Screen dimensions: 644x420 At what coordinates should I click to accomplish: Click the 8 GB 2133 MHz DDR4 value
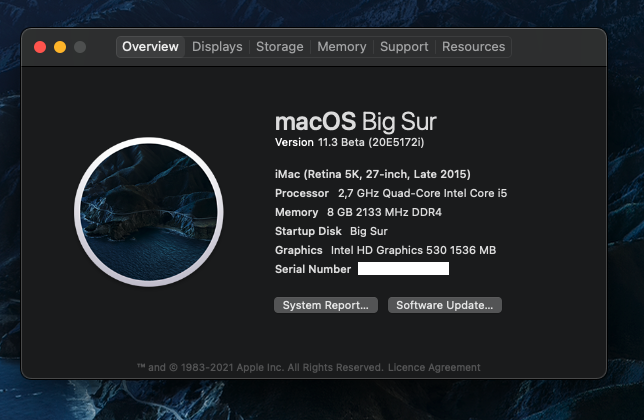384,212
